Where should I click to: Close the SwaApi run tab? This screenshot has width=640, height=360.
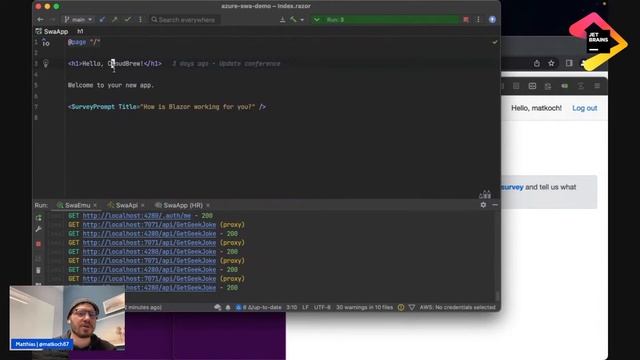click(x=142, y=205)
